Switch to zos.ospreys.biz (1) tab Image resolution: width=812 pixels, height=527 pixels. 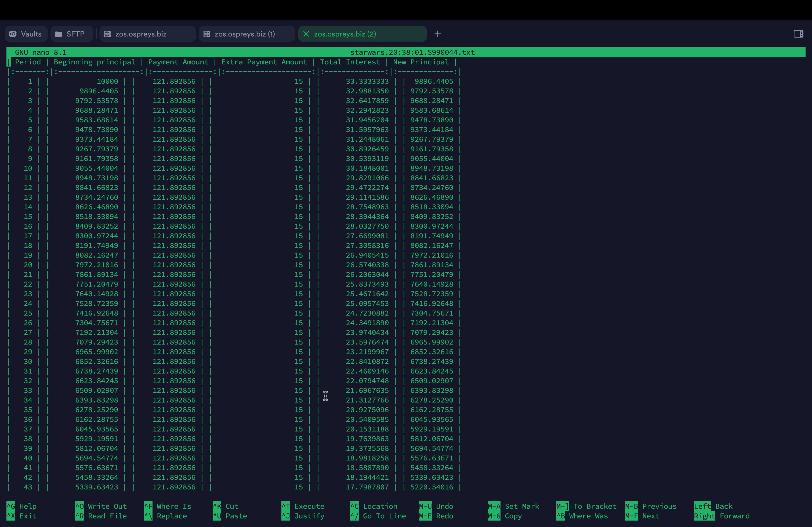pos(245,34)
